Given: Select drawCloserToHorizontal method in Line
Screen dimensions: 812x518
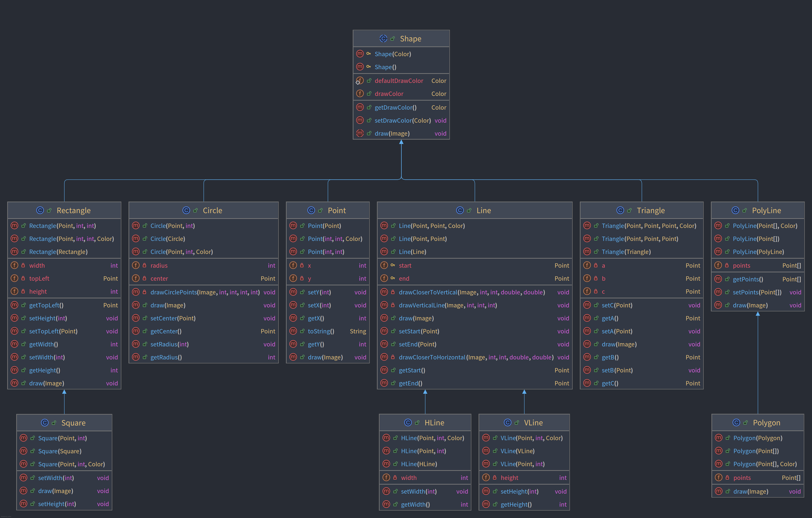Looking at the screenshot, I should pyautogui.click(x=432, y=357).
